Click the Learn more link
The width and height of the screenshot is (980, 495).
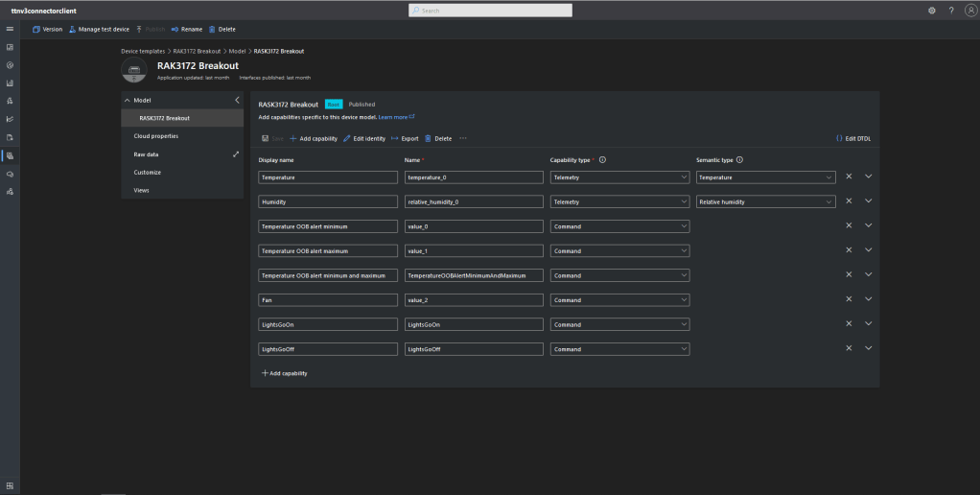(395, 117)
